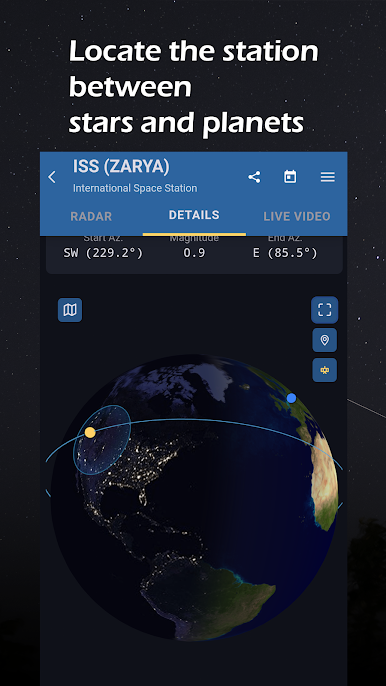The image size is (386, 686).
Task: Share the ISS (ZARYA) details
Action: click(254, 177)
